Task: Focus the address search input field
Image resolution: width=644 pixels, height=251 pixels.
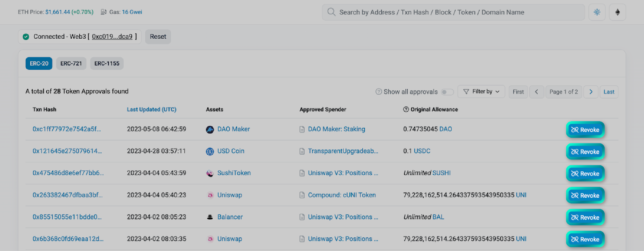Action: (453, 12)
